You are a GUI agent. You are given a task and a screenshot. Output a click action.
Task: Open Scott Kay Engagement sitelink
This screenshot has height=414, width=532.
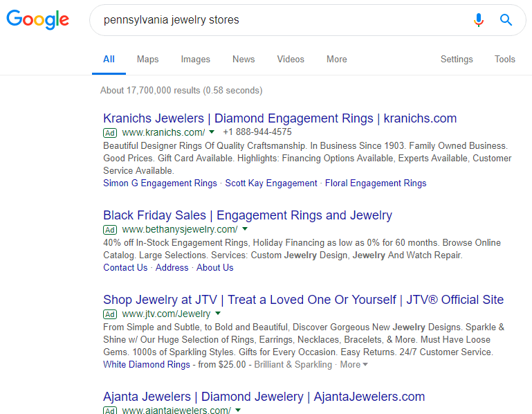coord(271,183)
